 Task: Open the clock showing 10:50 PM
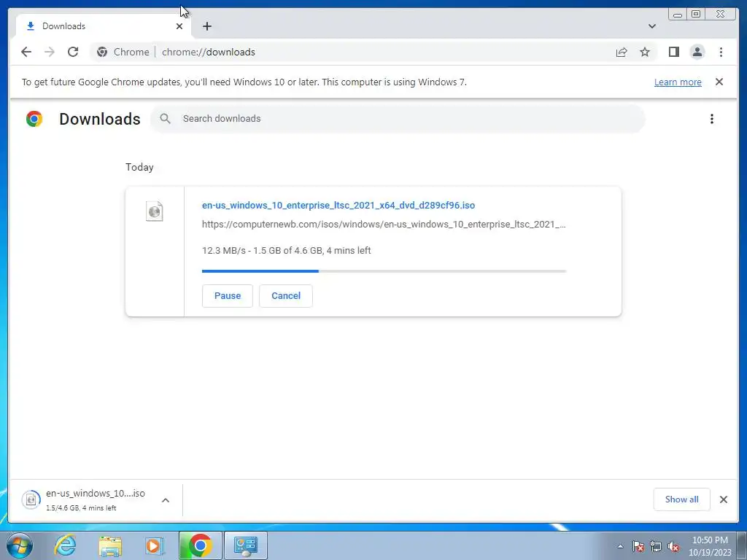pos(710,546)
